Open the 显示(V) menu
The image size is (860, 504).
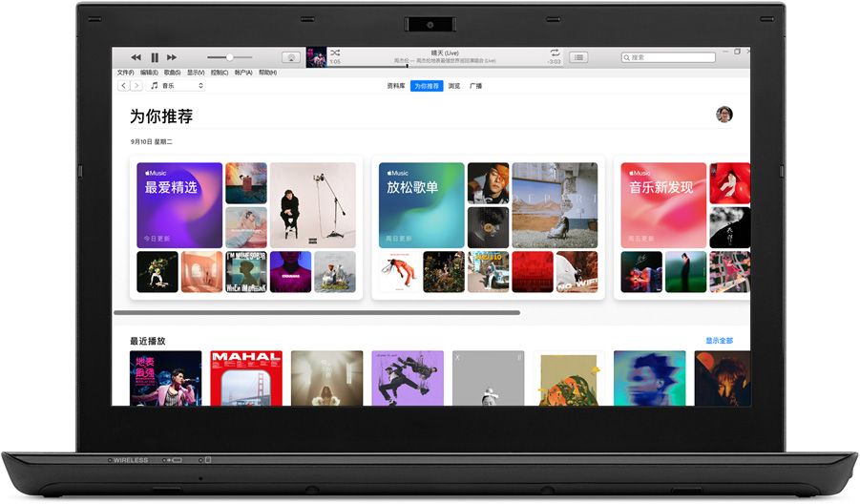[196, 73]
